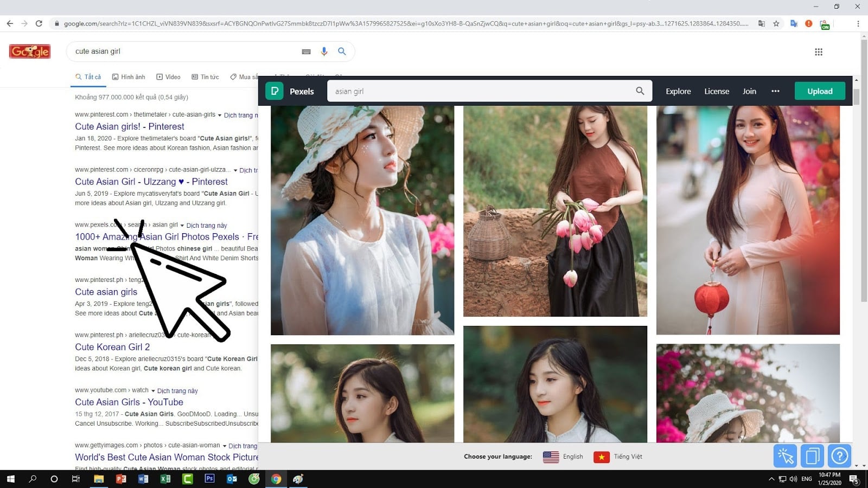Viewport: 868px width, 488px height.
Task: Launch Camtasia from the taskbar
Action: (x=187, y=479)
